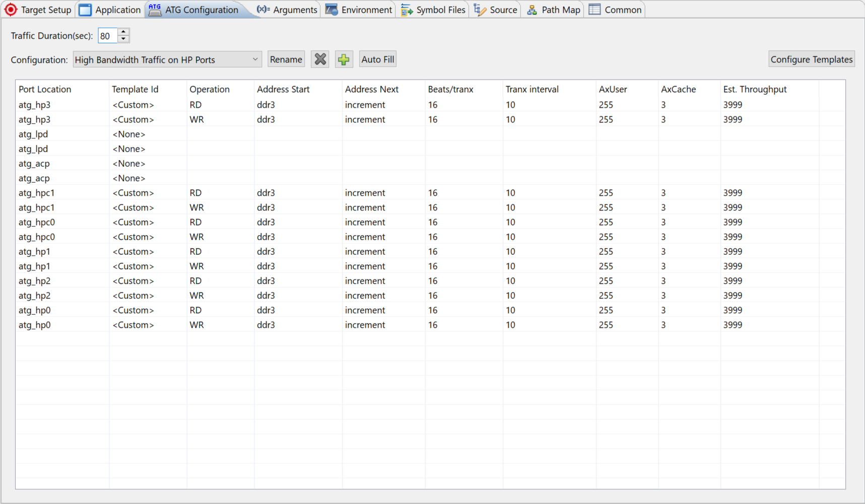Click Configure Templates
The image size is (865, 504).
click(811, 59)
